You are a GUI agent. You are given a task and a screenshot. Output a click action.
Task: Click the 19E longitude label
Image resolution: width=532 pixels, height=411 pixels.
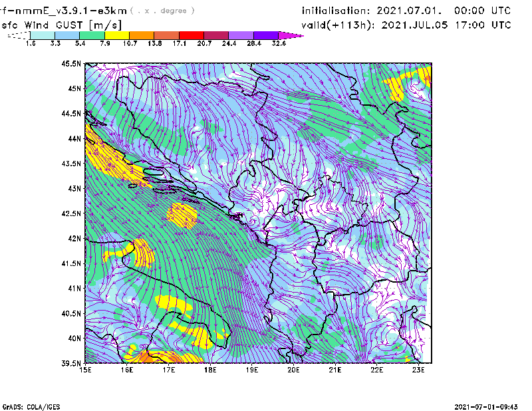252,370
